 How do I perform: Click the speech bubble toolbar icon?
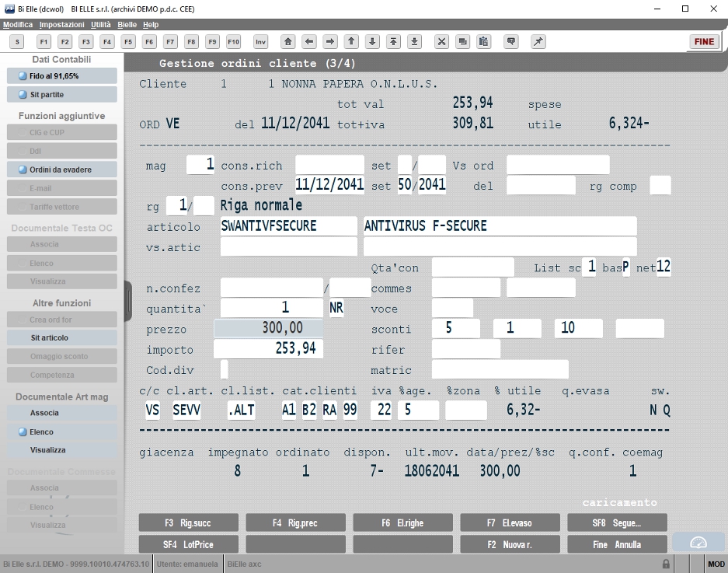point(511,42)
